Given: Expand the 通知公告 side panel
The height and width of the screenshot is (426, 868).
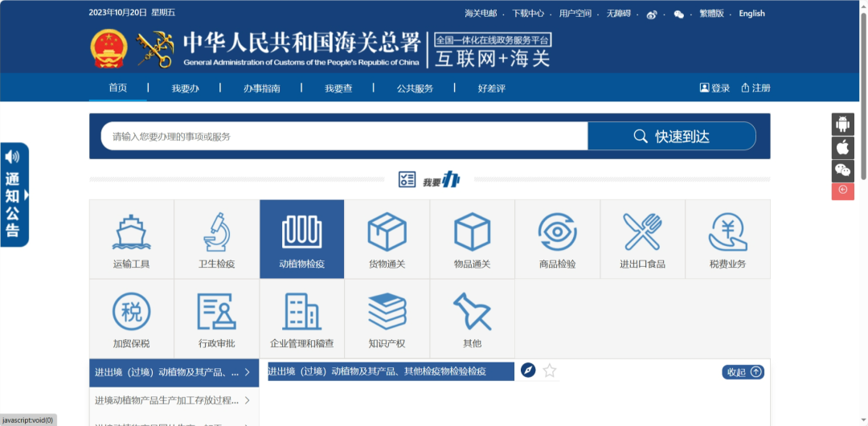Looking at the screenshot, I should (x=14, y=195).
